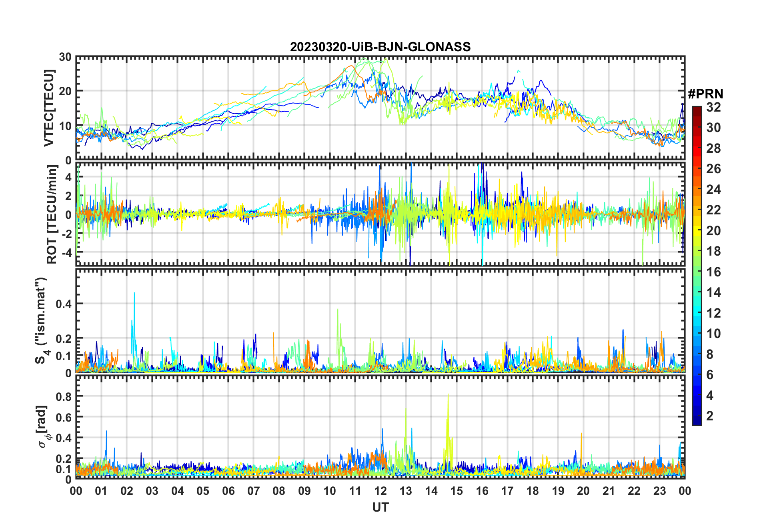Click the x-axis hour label 21
The image size is (761, 532).
tap(609, 491)
